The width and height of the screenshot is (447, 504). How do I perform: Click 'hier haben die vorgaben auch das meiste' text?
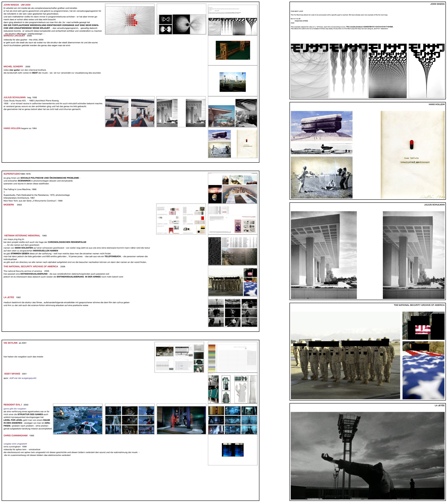(x=23, y=357)
